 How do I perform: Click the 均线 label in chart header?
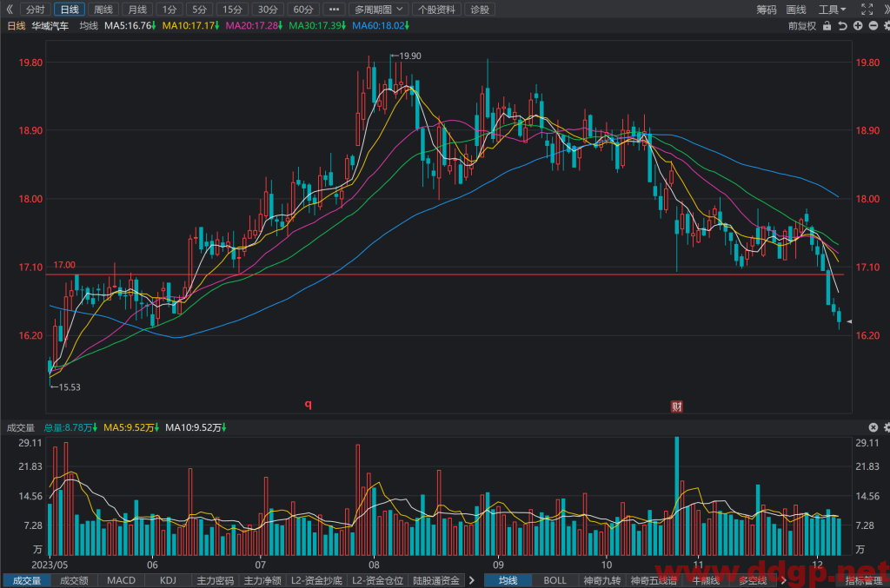click(x=89, y=25)
